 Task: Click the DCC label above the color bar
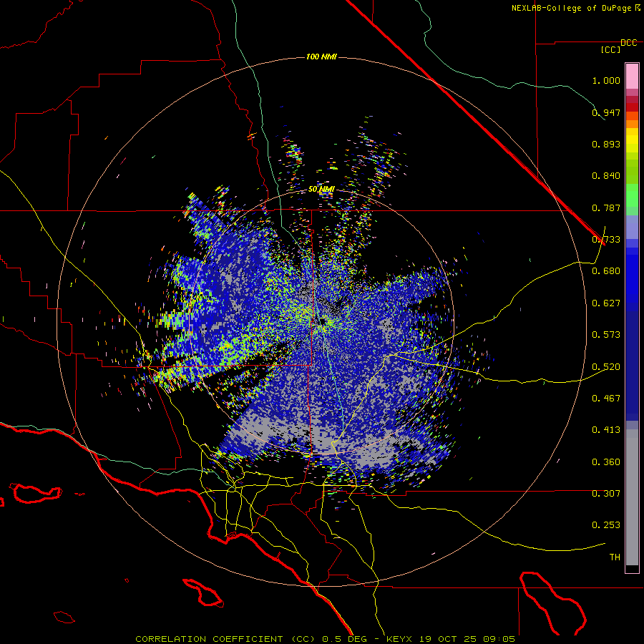tap(628, 43)
